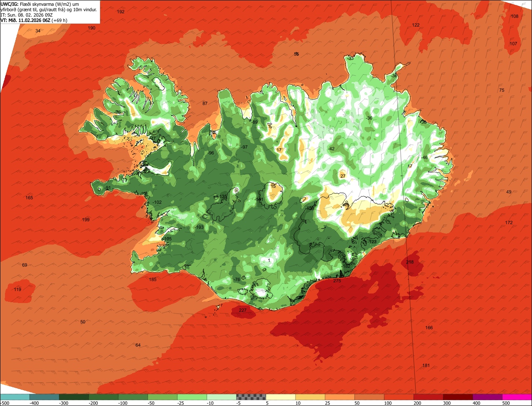
Task: Click the green swatch between -100 and -50
Action: click(133, 397)
